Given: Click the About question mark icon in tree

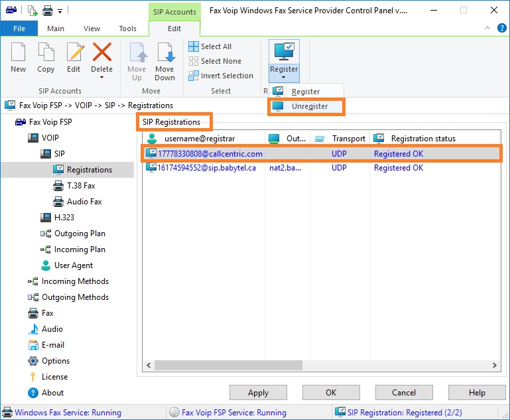Looking at the screenshot, I should coord(33,393).
